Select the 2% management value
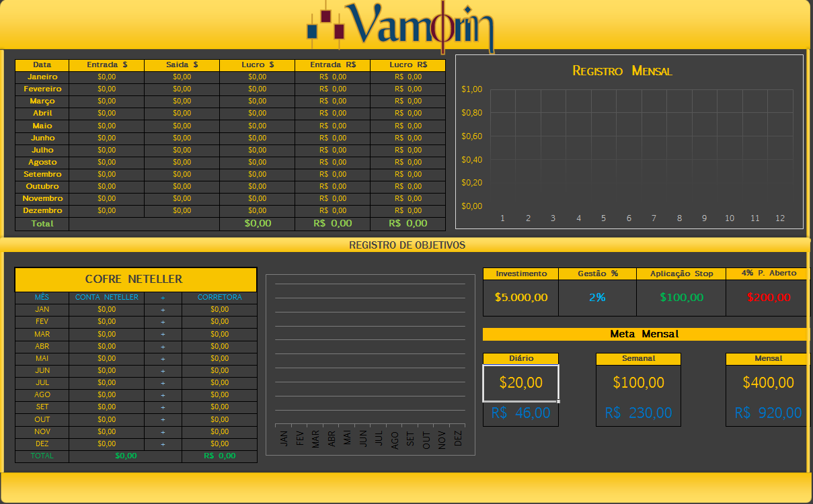Viewport: 813px width, 504px height. click(598, 297)
